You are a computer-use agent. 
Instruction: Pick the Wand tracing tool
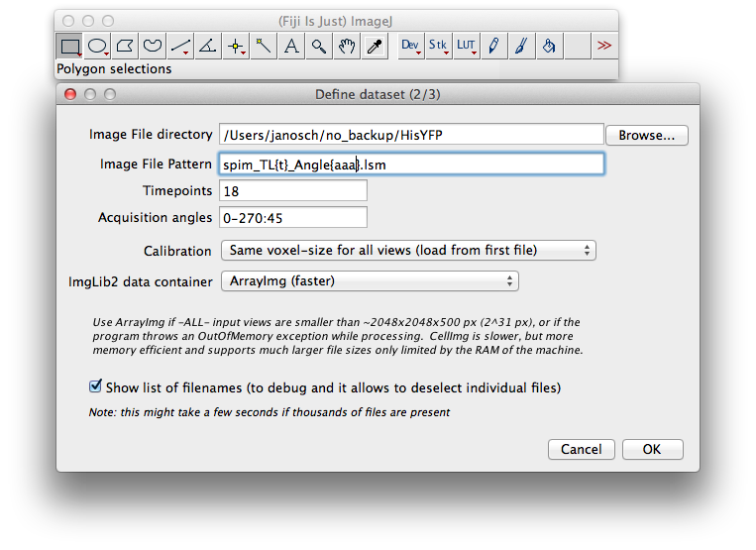click(264, 46)
